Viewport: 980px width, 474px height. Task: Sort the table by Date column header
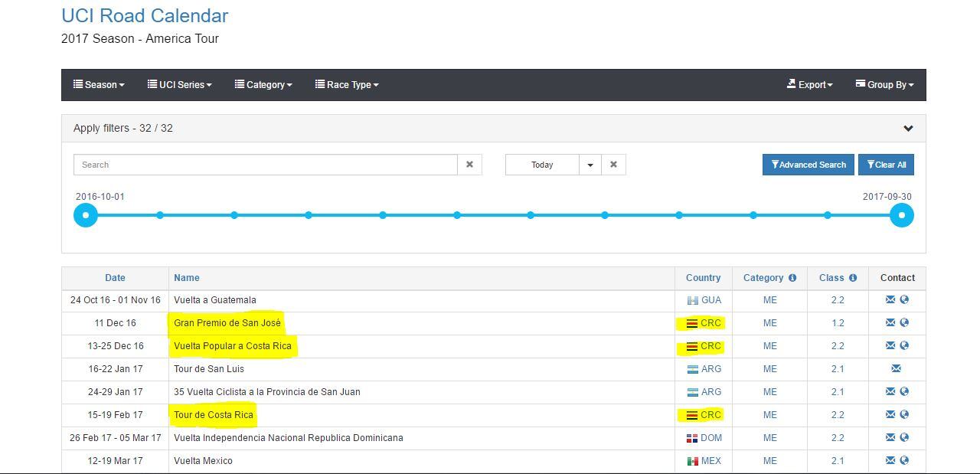click(x=115, y=278)
